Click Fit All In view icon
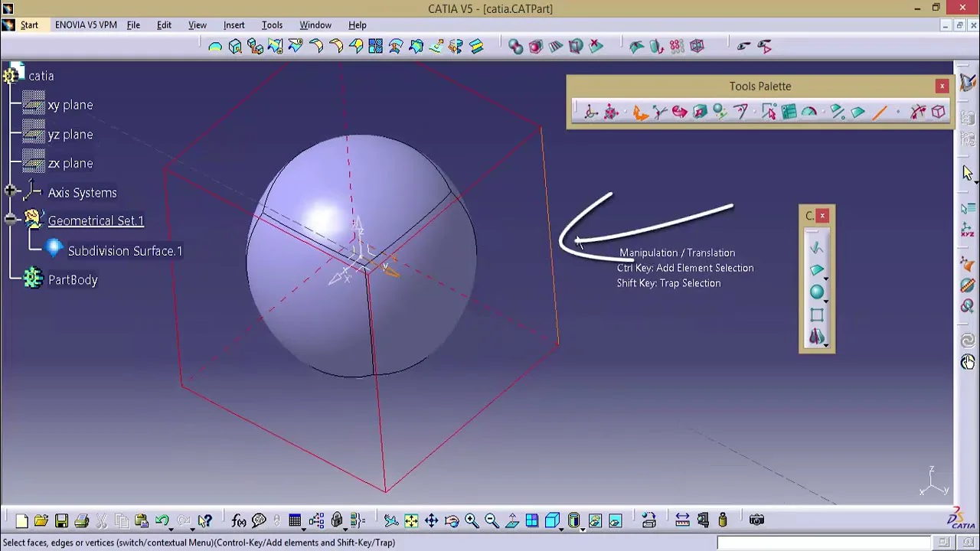The width and height of the screenshot is (980, 551). tap(411, 521)
